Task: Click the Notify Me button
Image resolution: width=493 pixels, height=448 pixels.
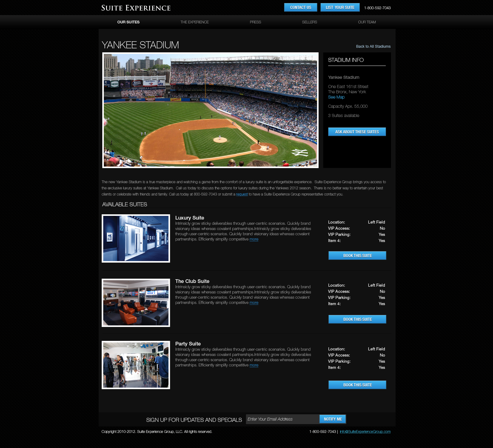Action: [333, 419]
